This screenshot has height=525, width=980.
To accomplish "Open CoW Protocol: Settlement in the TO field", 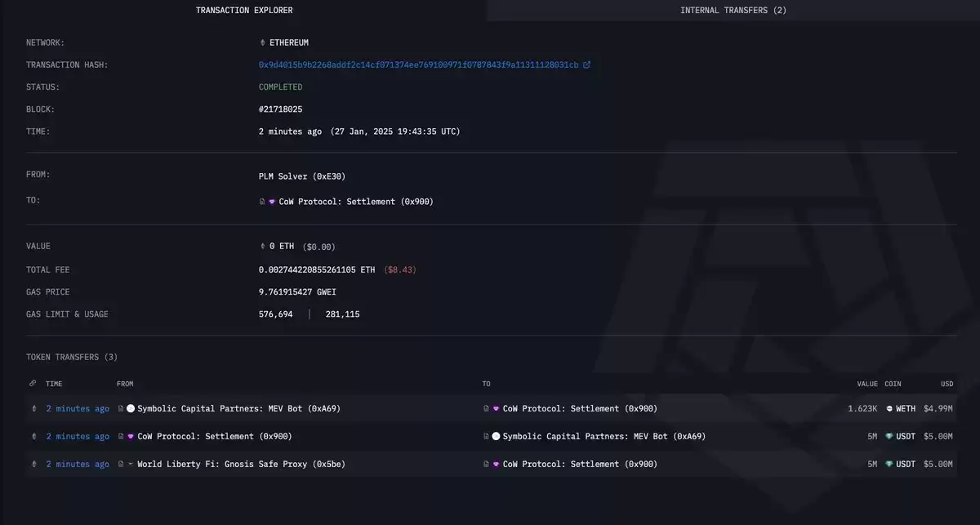I will 356,202.
